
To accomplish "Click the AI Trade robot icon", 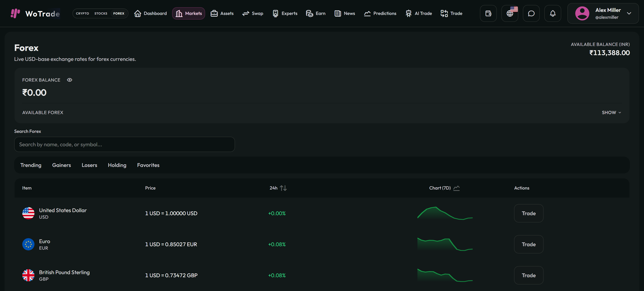I will coord(408,13).
